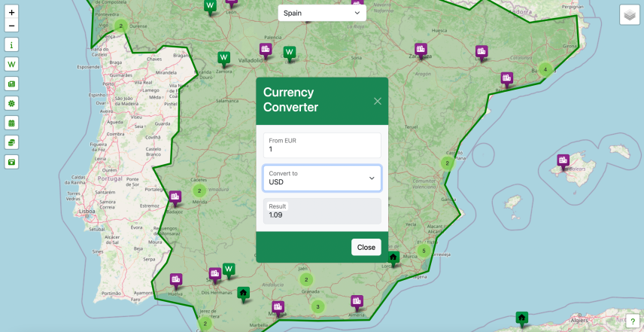Open the country information panel

(x=11, y=45)
